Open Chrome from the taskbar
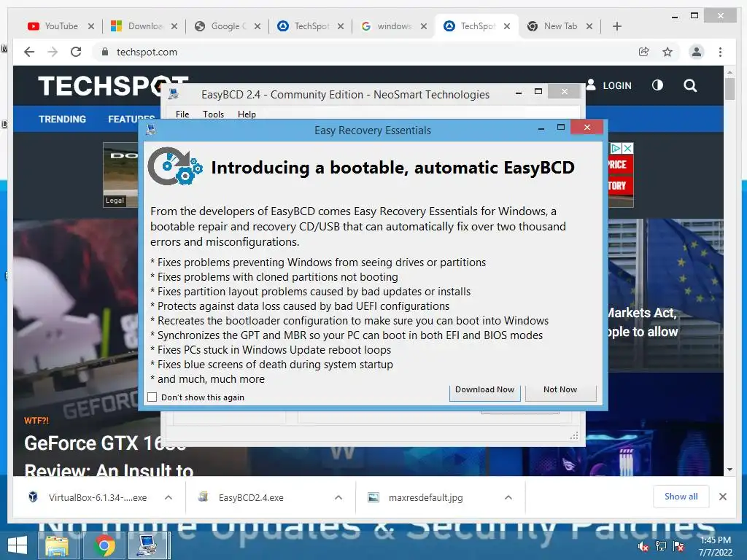This screenshot has height=560, width=747. tap(104, 545)
